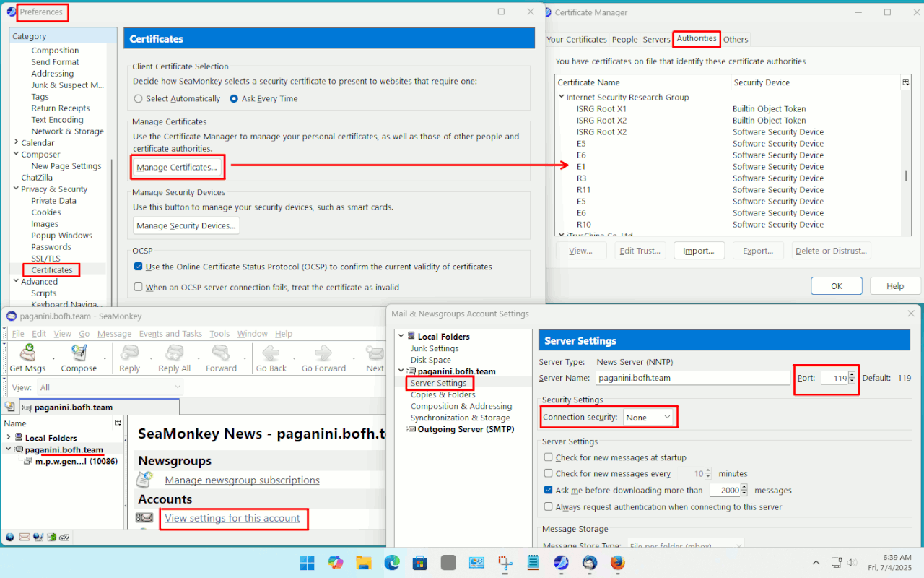The height and width of the screenshot is (578, 924).
Task: Switch to the Others tab in Certificate Manager
Action: pyautogui.click(x=736, y=40)
